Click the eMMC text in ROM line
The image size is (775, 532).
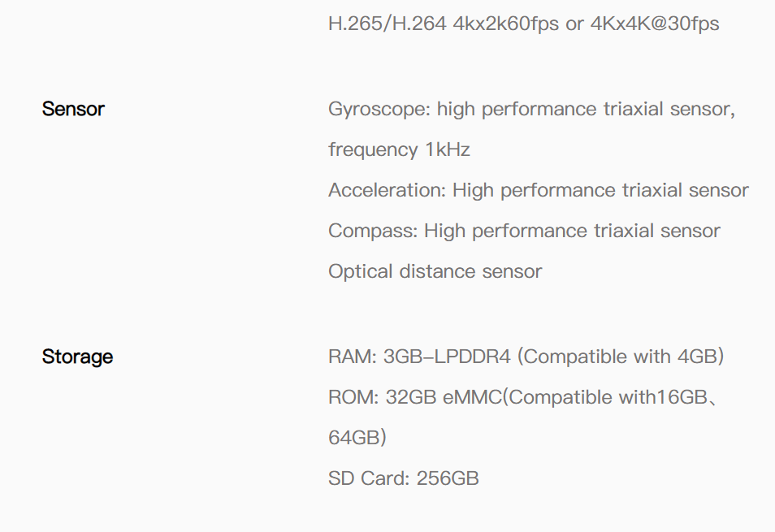472,397
